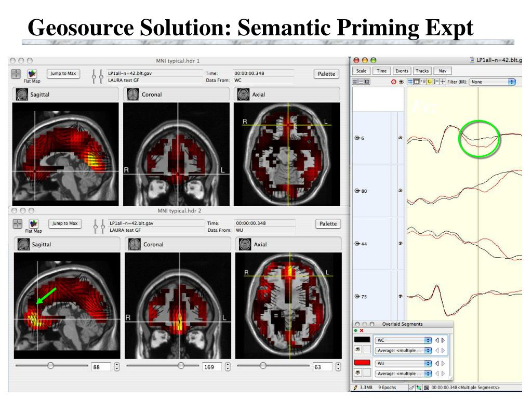Viewport: 532px width, 399px height.
Task: Click the yellow highlighted axis icon
Action: (430, 82)
